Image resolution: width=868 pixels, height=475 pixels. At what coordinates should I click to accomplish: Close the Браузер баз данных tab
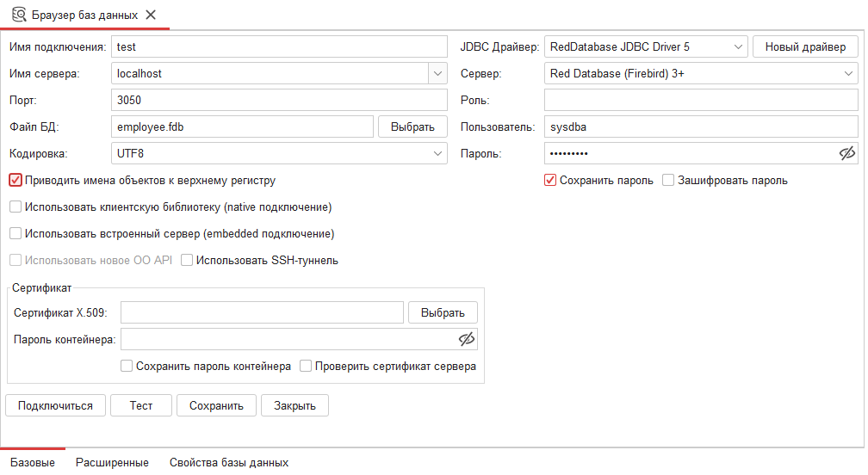coord(151,15)
